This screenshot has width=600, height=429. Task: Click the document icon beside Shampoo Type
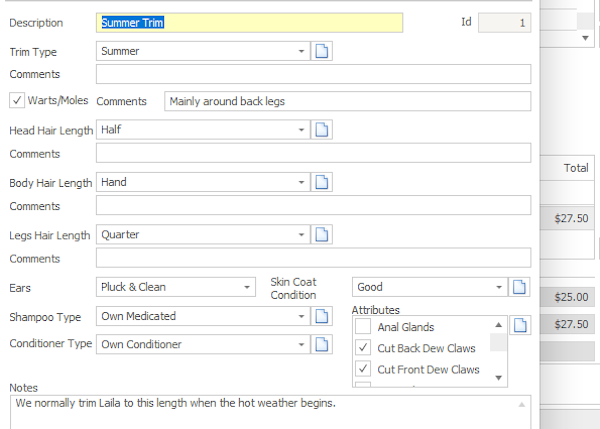click(x=322, y=316)
